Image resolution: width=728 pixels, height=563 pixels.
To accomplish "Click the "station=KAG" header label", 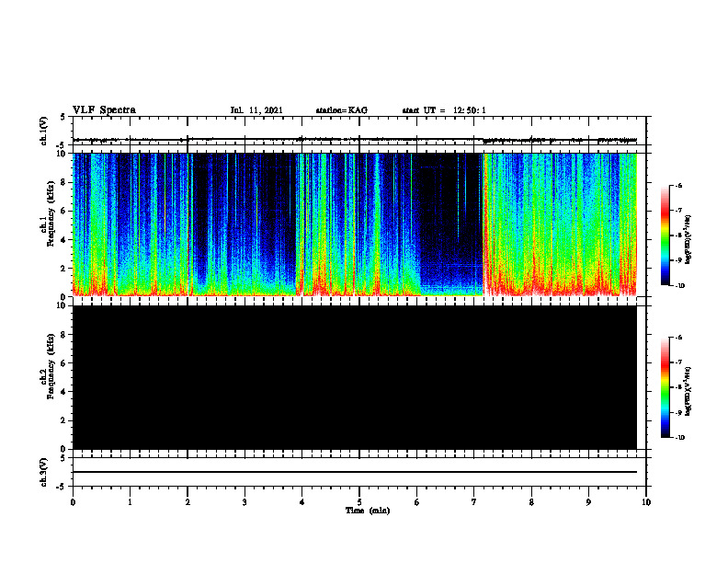I will coord(342,110).
